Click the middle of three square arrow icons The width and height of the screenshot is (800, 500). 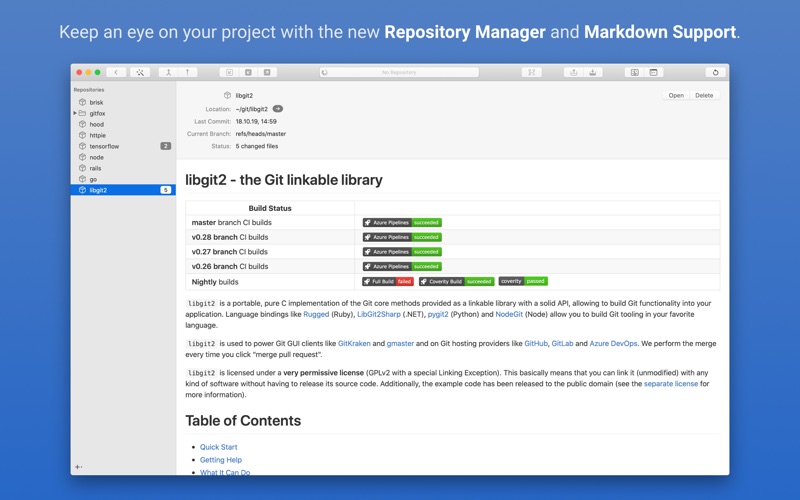click(x=248, y=72)
